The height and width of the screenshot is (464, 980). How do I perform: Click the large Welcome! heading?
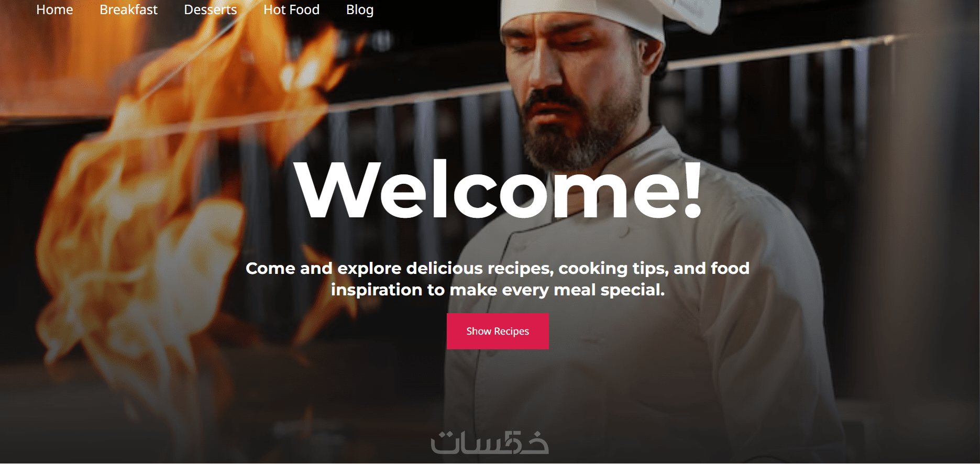498,190
